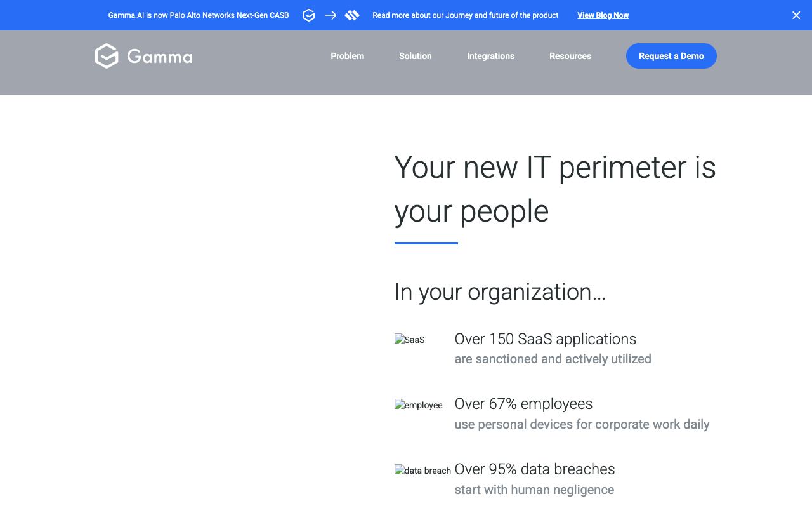Click the broken employee image icon

pyautogui.click(x=419, y=405)
